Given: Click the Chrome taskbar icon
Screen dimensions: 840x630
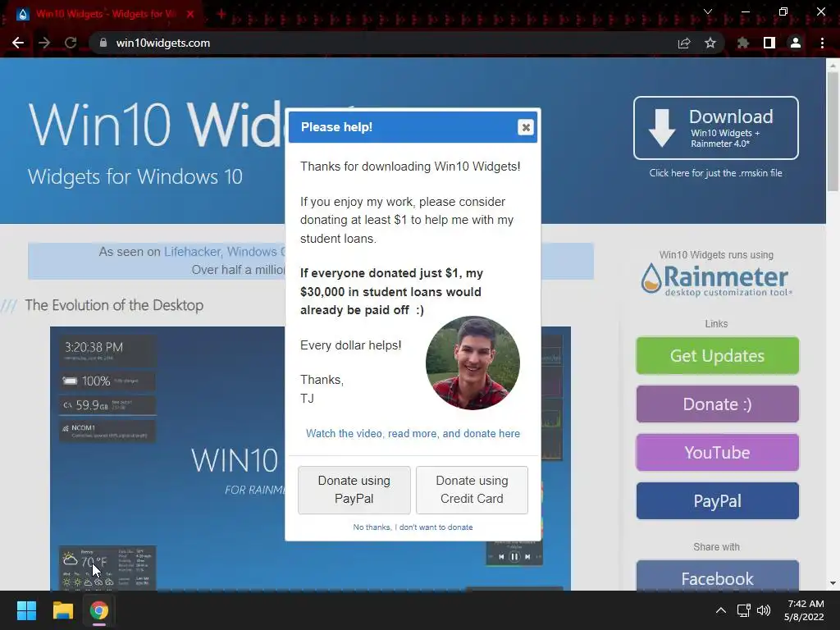Looking at the screenshot, I should (98, 610).
